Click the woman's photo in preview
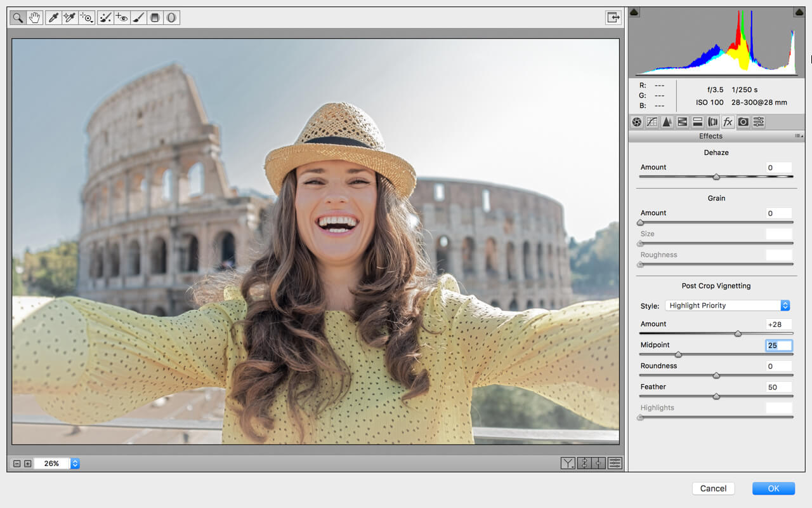This screenshot has height=508, width=812. [x=315, y=241]
